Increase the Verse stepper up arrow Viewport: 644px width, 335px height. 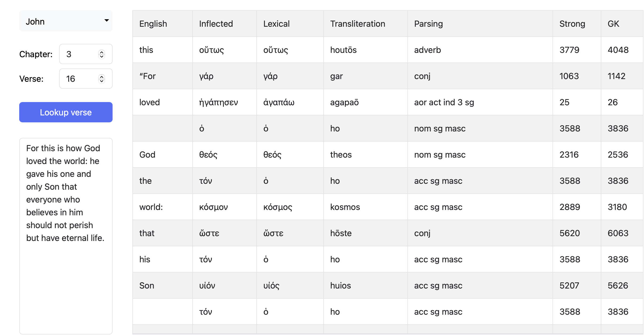102,76
